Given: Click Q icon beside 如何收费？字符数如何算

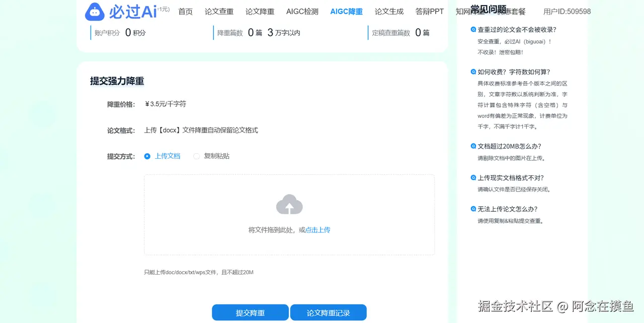Looking at the screenshot, I should 473,72.
